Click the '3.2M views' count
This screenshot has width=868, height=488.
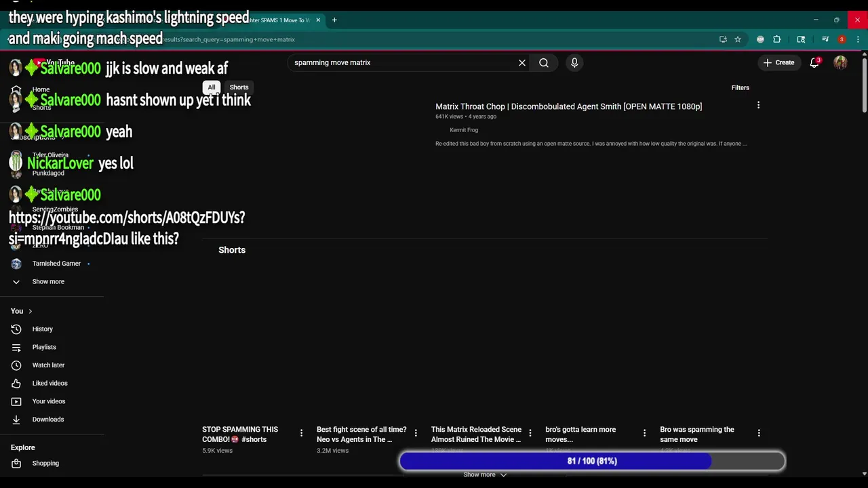tap(332, 451)
